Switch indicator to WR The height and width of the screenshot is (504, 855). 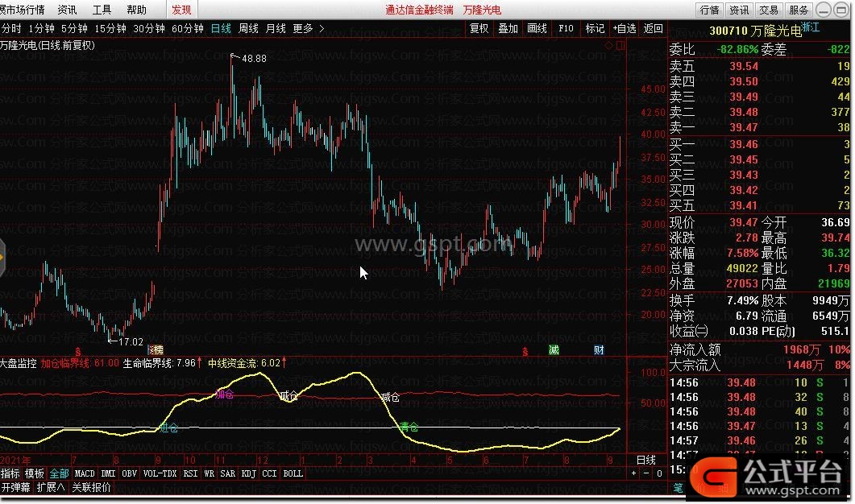click(210, 473)
